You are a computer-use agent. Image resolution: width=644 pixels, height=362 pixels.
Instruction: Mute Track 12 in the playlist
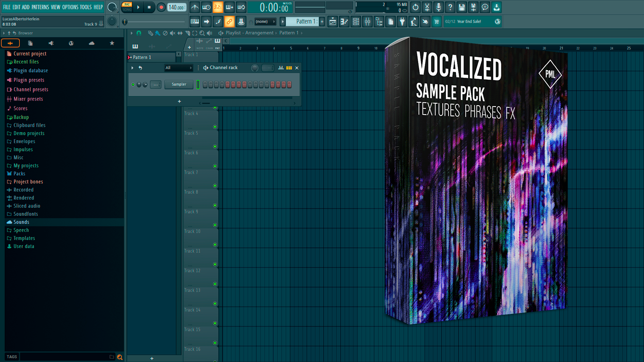click(215, 284)
